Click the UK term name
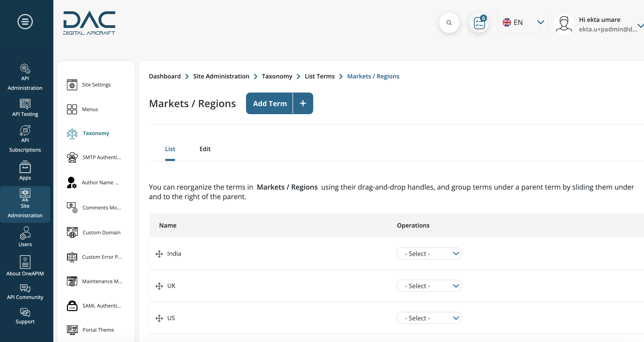644x342 pixels. (171, 286)
